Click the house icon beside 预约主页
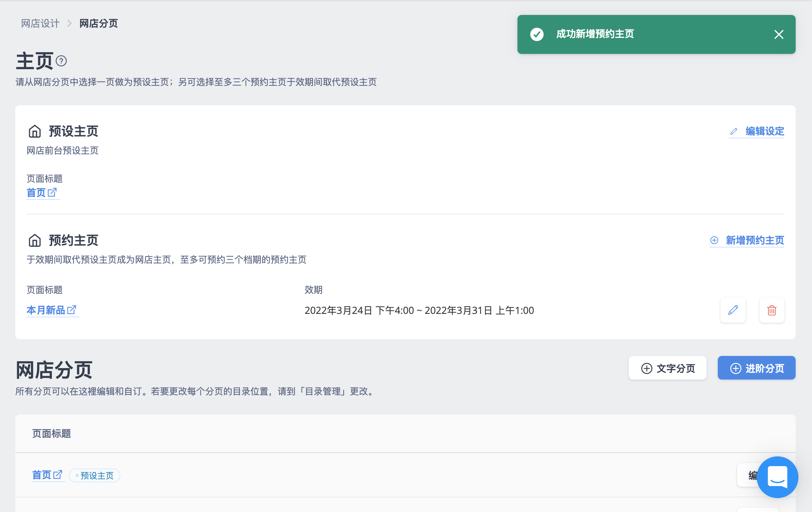 tap(35, 240)
